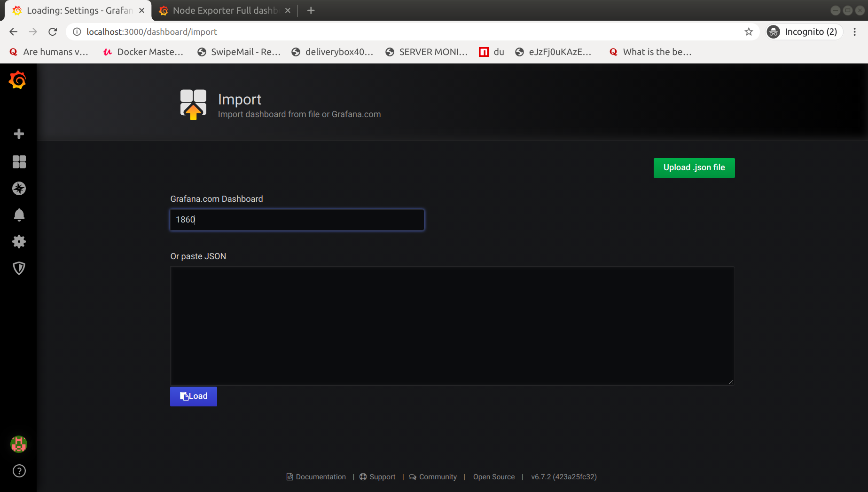Click the site information icon in address bar
868x492 pixels.
77,32
